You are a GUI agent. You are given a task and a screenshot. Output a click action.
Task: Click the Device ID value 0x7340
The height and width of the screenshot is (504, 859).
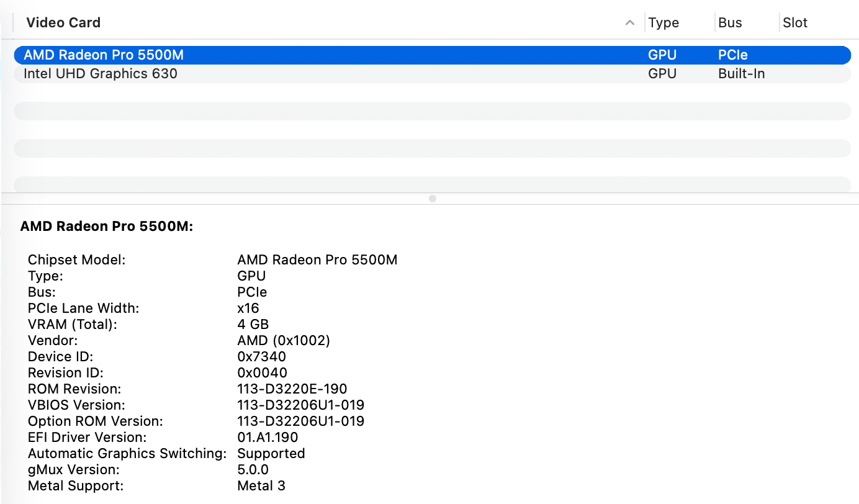[261, 357]
